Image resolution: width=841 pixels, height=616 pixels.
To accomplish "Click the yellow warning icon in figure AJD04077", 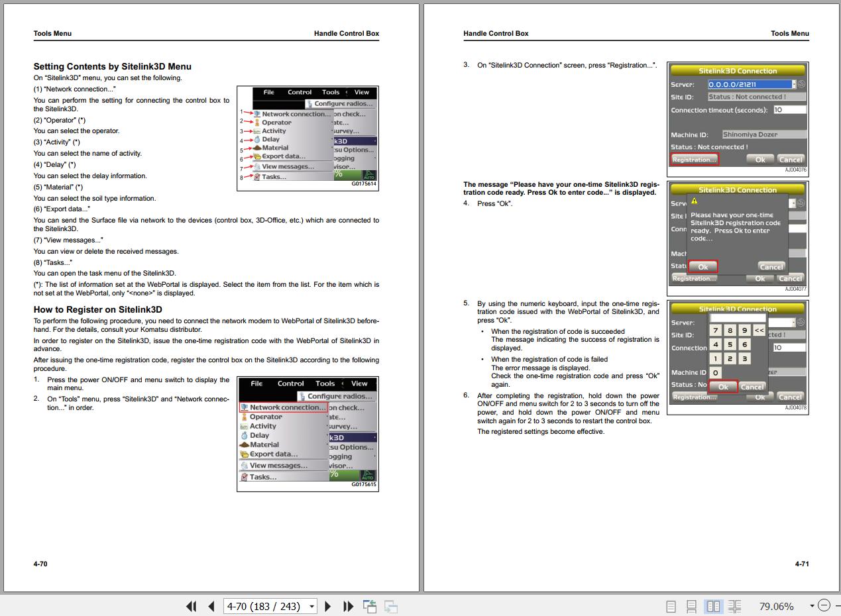I will 694,201.
